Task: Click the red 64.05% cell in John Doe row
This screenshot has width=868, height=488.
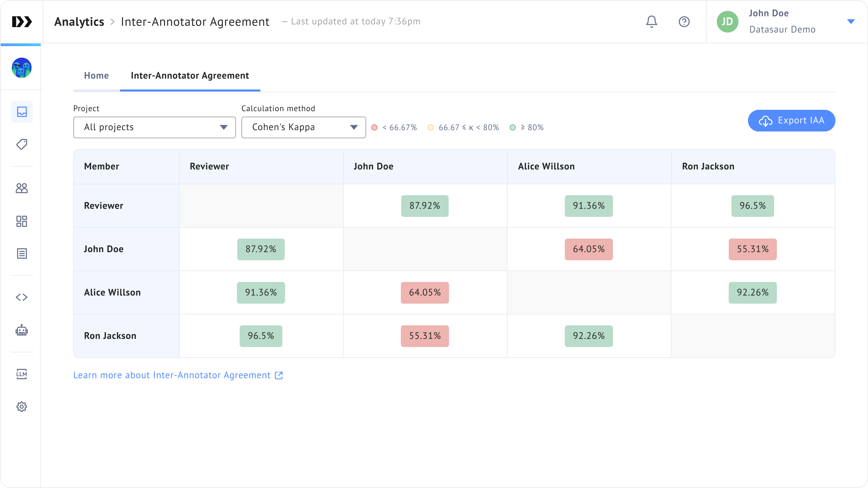Action: (588, 249)
